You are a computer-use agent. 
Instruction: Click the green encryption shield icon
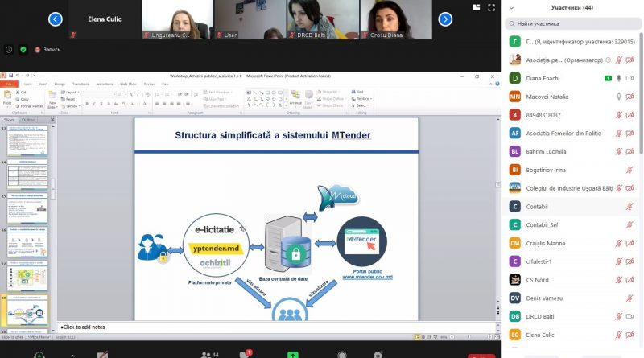click(23, 50)
